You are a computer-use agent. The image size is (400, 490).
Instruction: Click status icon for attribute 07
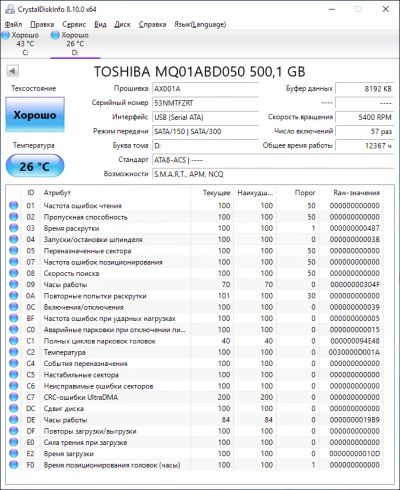coord(14,262)
